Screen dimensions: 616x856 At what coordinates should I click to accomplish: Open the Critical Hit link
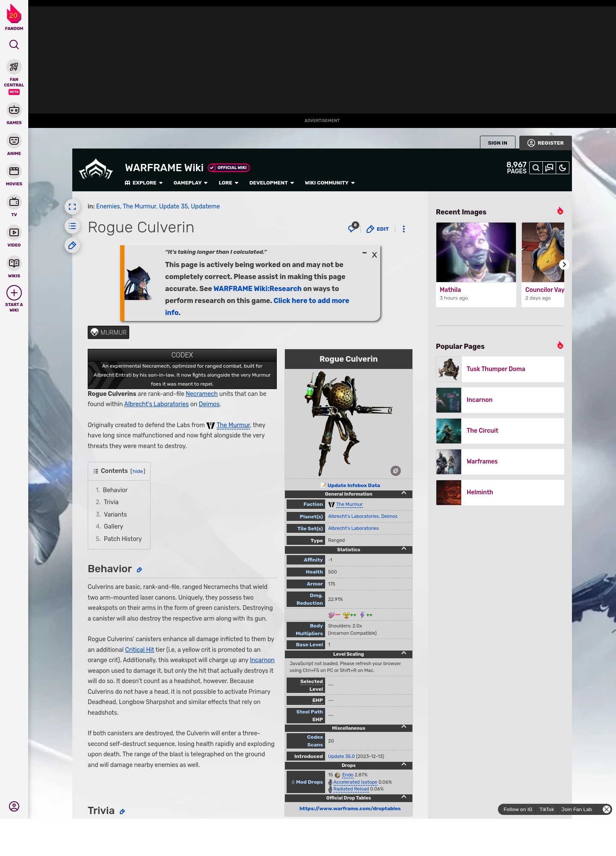pyautogui.click(x=139, y=650)
